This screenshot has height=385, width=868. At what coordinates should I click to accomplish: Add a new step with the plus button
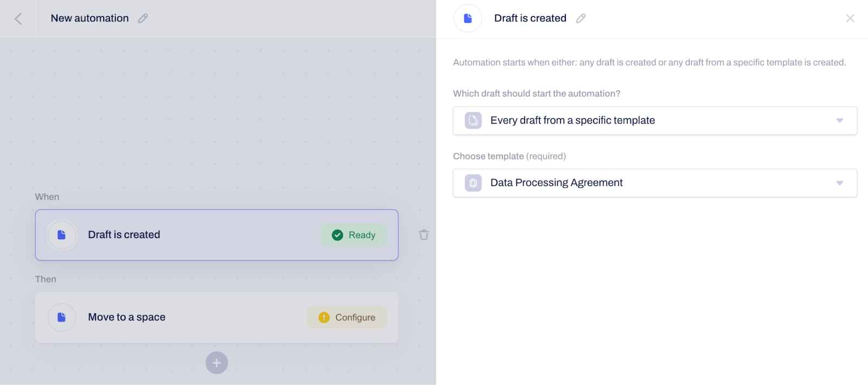click(x=216, y=363)
